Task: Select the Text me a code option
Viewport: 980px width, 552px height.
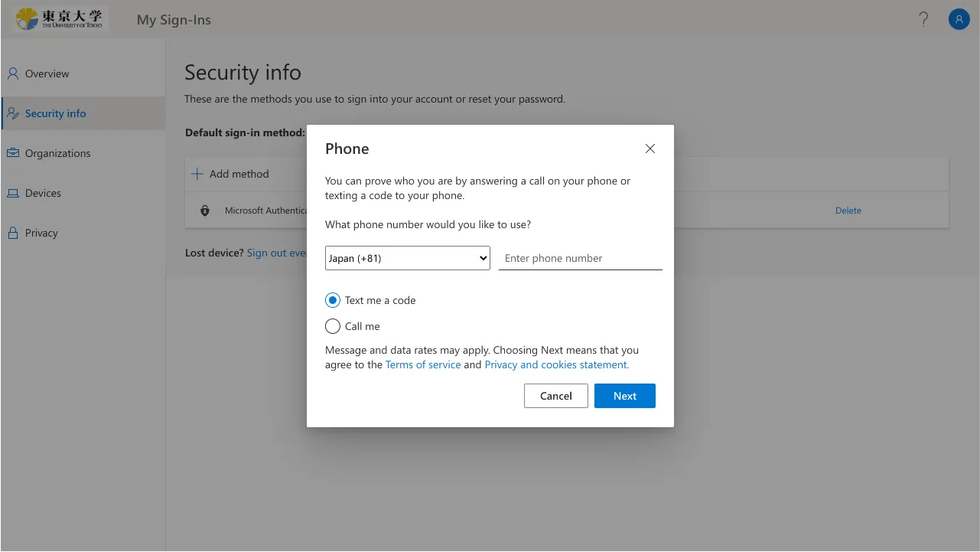Action: pos(333,300)
